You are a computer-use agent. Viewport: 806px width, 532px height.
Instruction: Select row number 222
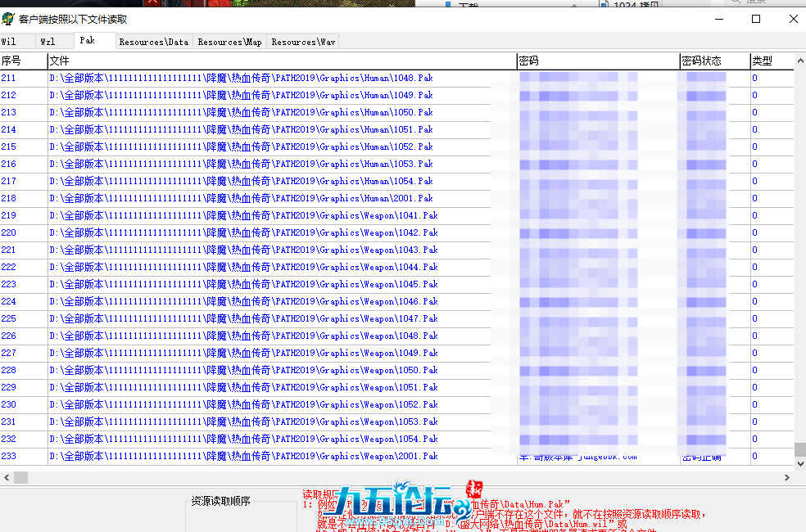tap(8, 267)
